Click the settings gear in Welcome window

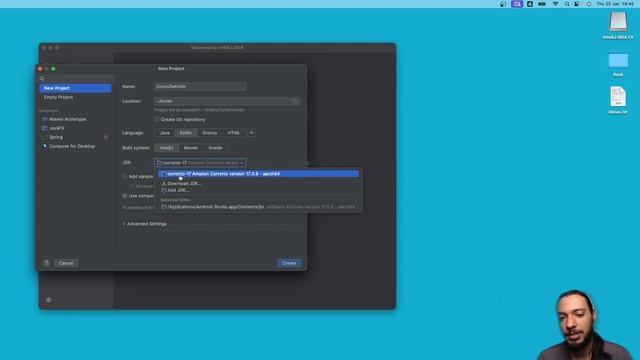coord(49,300)
